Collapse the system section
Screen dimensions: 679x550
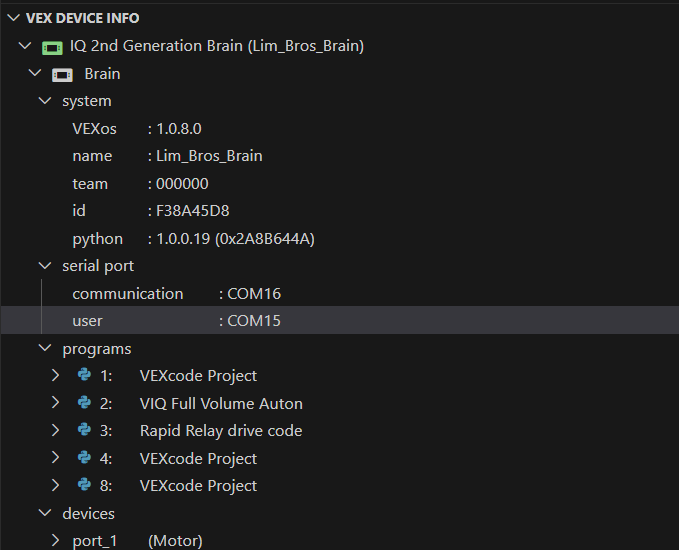44,101
